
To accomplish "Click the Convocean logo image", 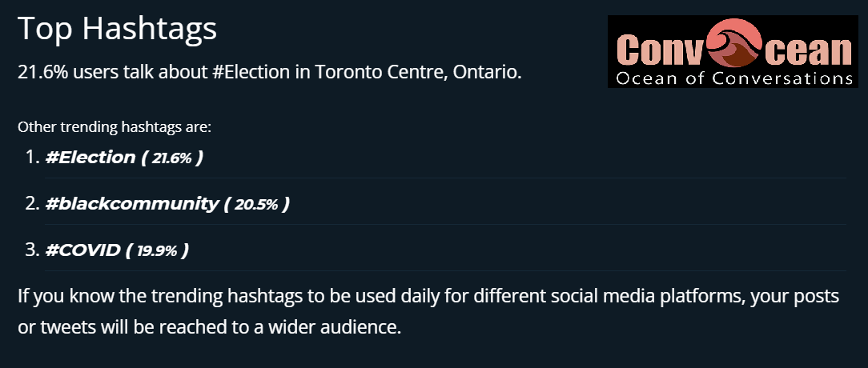I will [x=733, y=51].
